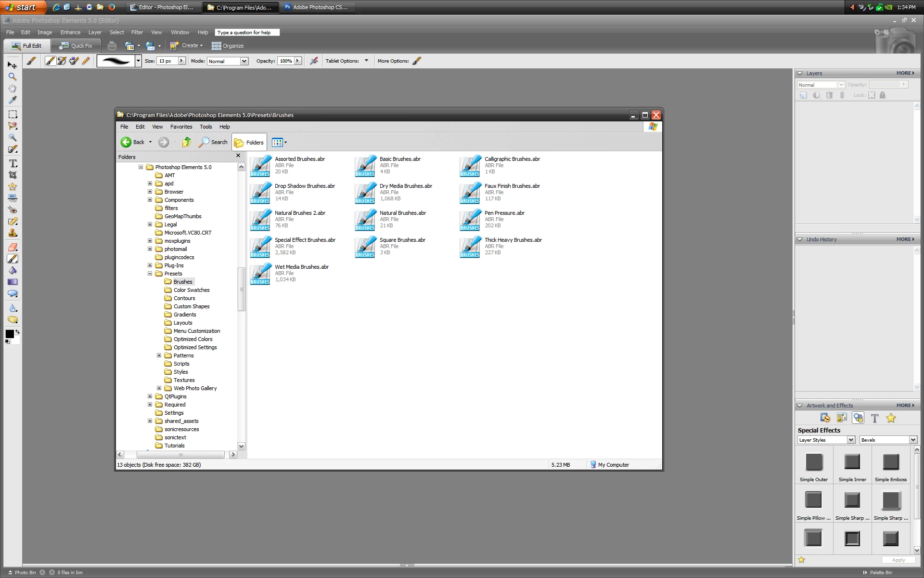The height and width of the screenshot is (578, 924).
Task: Select the Crop tool
Action: tap(13, 175)
